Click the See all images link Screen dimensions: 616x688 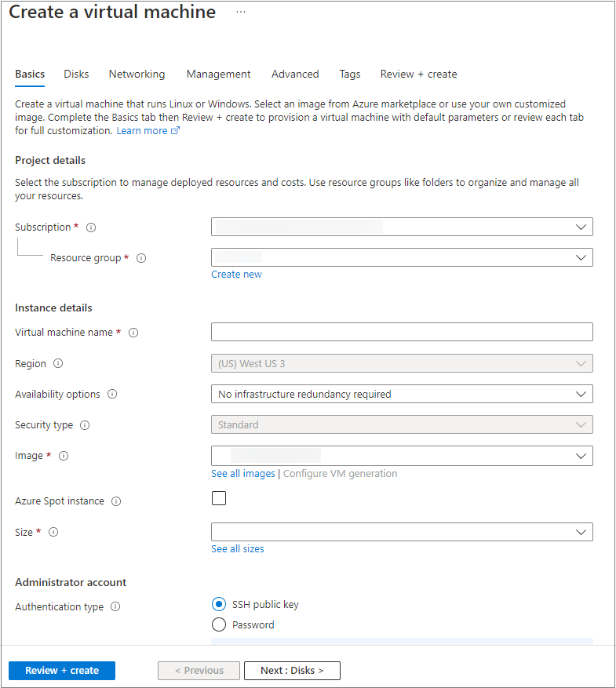(242, 473)
